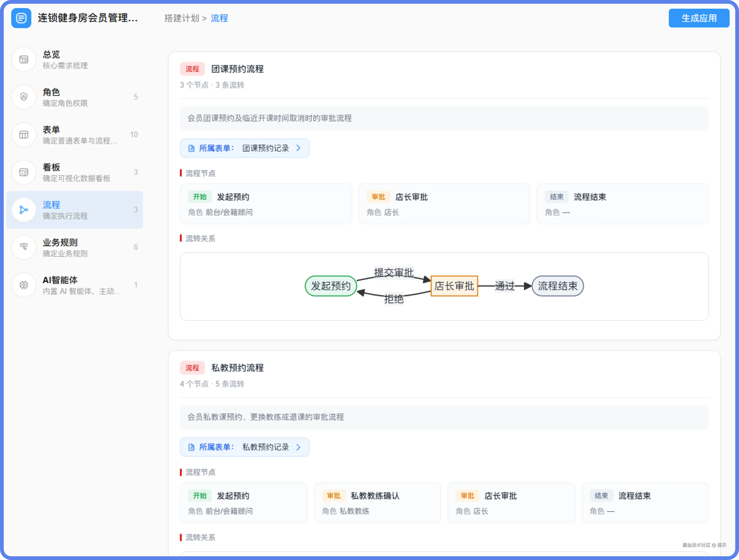Select 店长审批 node card in 团课预约流程
The image size is (739, 560).
[444, 204]
